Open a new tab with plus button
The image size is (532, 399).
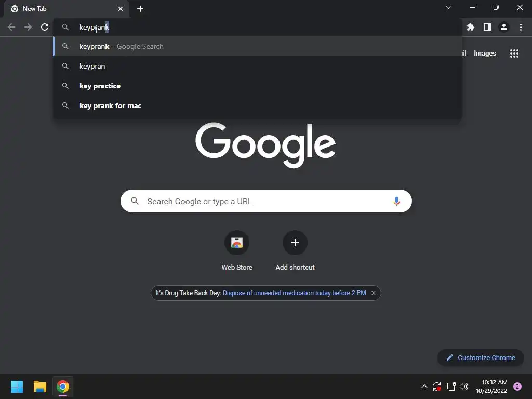pyautogui.click(x=140, y=9)
